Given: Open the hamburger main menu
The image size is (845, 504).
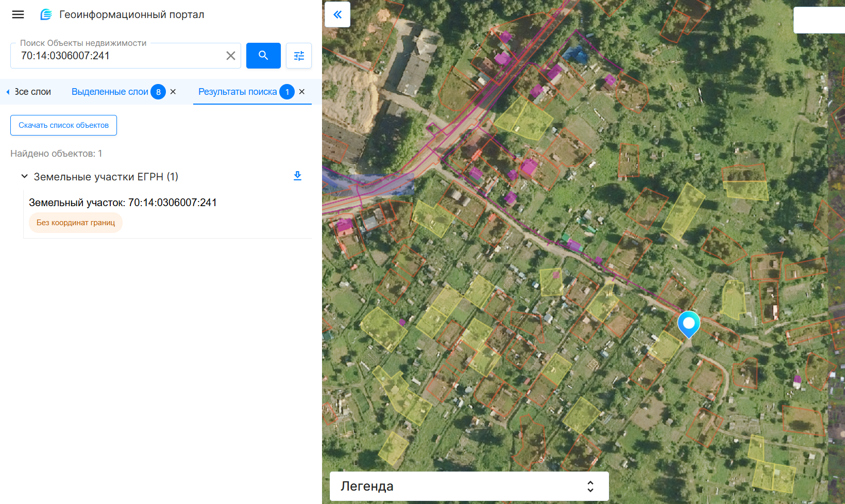Looking at the screenshot, I should pyautogui.click(x=18, y=14).
